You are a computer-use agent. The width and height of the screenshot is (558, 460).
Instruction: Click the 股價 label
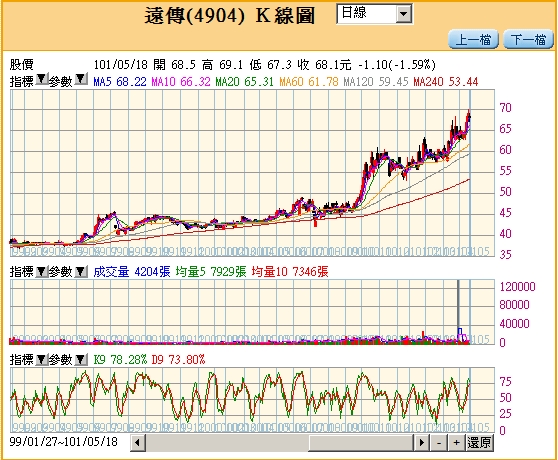click(21, 65)
